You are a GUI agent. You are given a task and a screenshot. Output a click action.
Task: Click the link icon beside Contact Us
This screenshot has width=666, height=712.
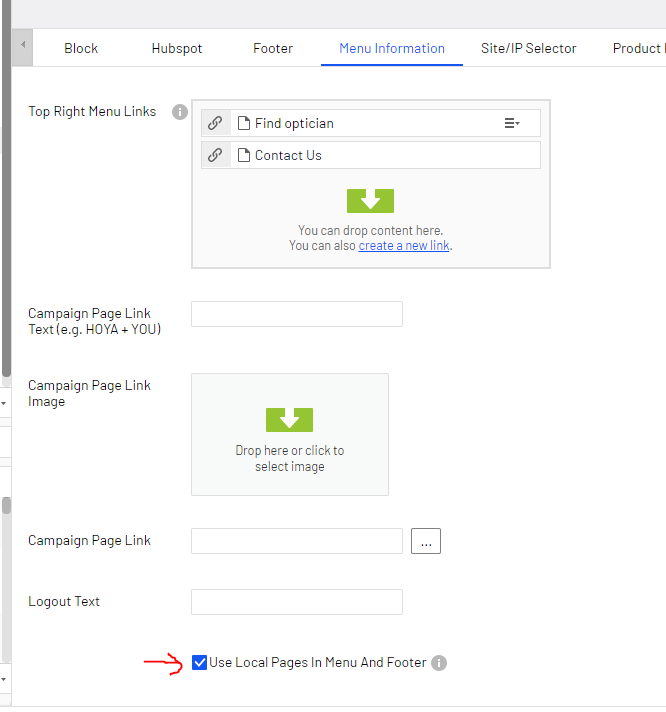(x=214, y=155)
